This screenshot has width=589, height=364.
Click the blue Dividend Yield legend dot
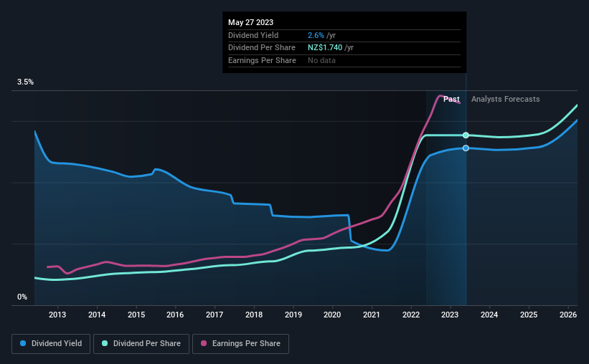pos(23,343)
